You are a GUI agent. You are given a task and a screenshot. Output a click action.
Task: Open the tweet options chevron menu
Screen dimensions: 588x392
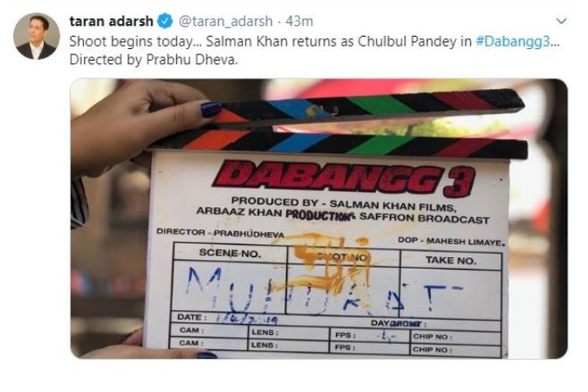tap(561, 21)
